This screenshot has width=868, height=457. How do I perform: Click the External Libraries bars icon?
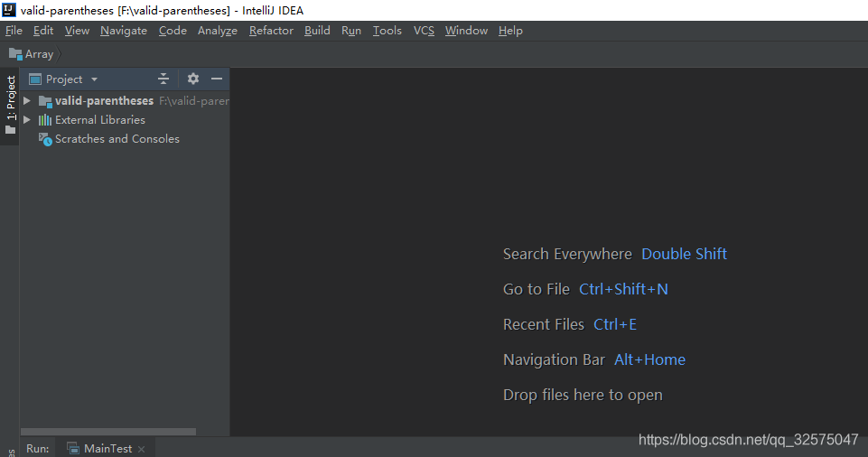45,120
